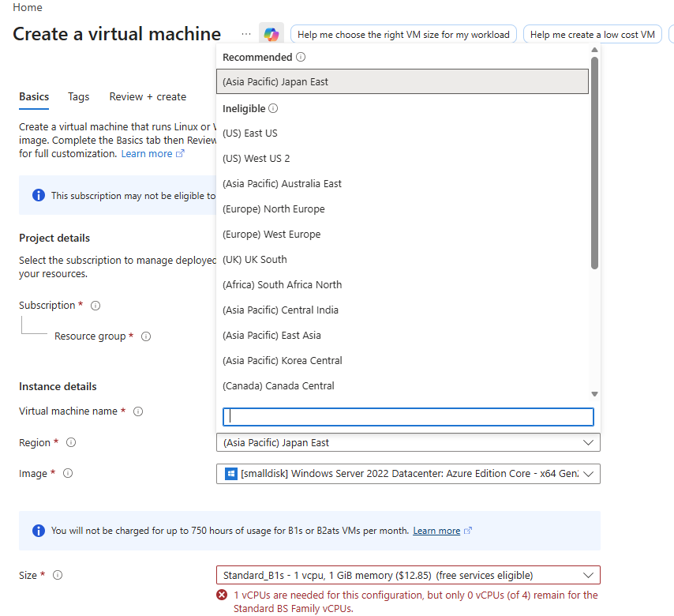Viewport: 674px width, 616px height.
Task: Click Help me create a low cost VM
Action: pyautogui.click(x=593, y=35)
